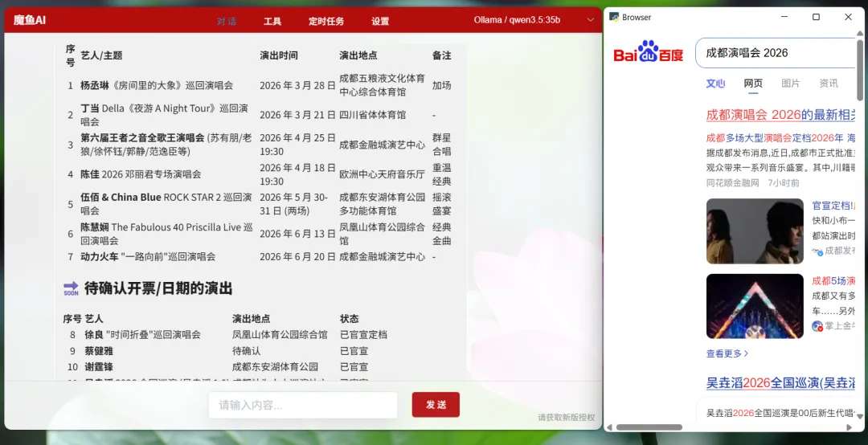Click the Browser window app icon

[x=614, y=17]
